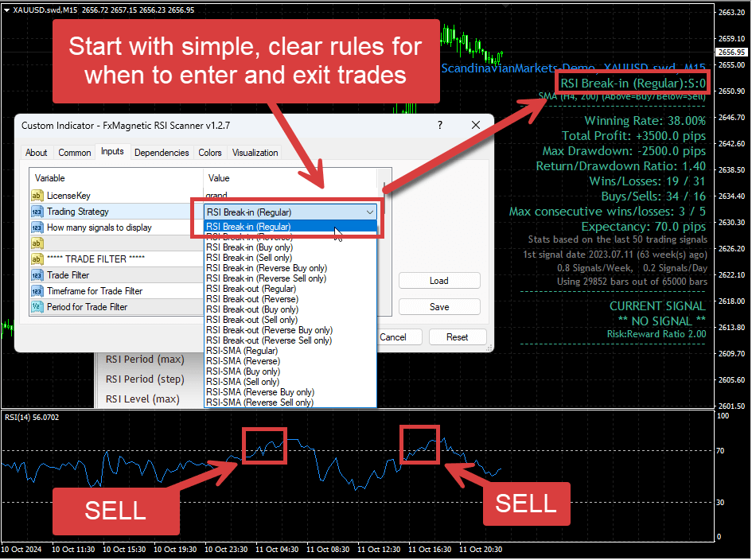Collapse the Trading Strategy dropdown arrow

click(x=369, y=212)
